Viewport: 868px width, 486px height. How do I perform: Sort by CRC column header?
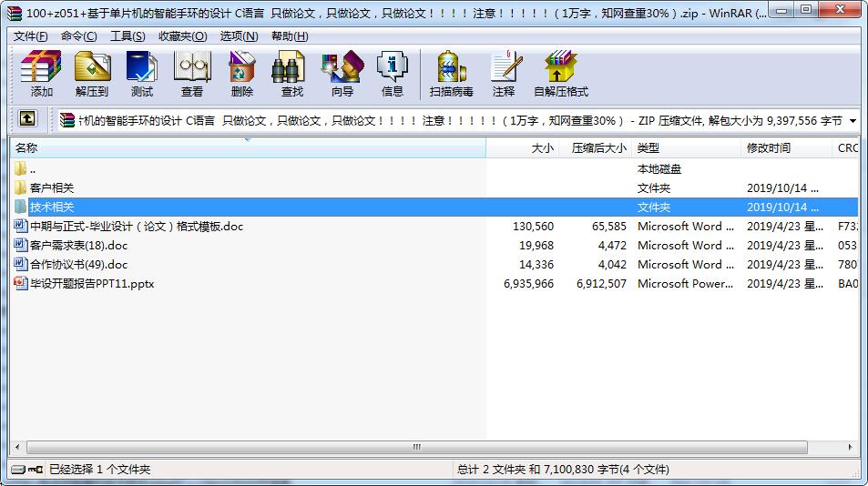(x=845, y=147)
